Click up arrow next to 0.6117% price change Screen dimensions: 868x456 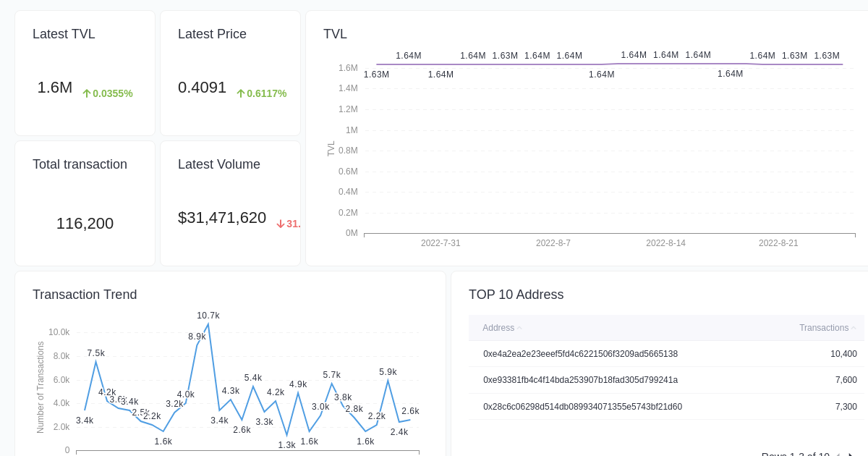[x=240, y=93]
